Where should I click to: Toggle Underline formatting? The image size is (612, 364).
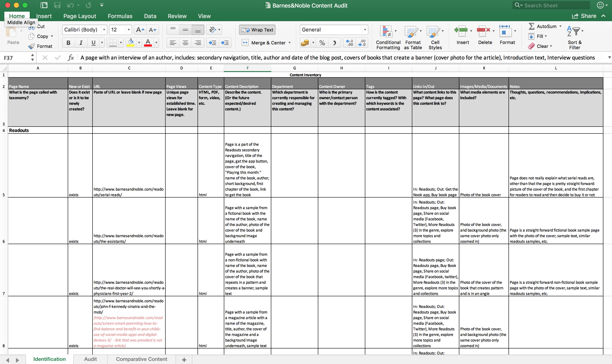tap(93, 43)
